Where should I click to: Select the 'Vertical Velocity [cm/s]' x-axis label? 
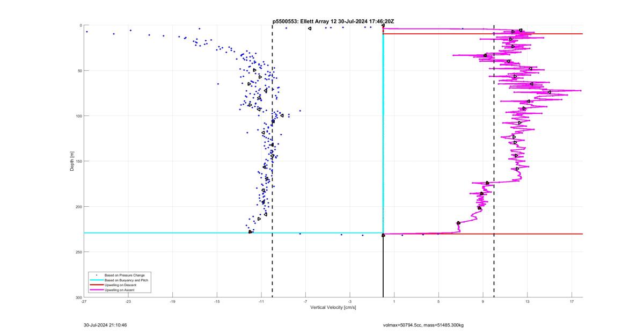pyautogui.click(x=333, y=308)
